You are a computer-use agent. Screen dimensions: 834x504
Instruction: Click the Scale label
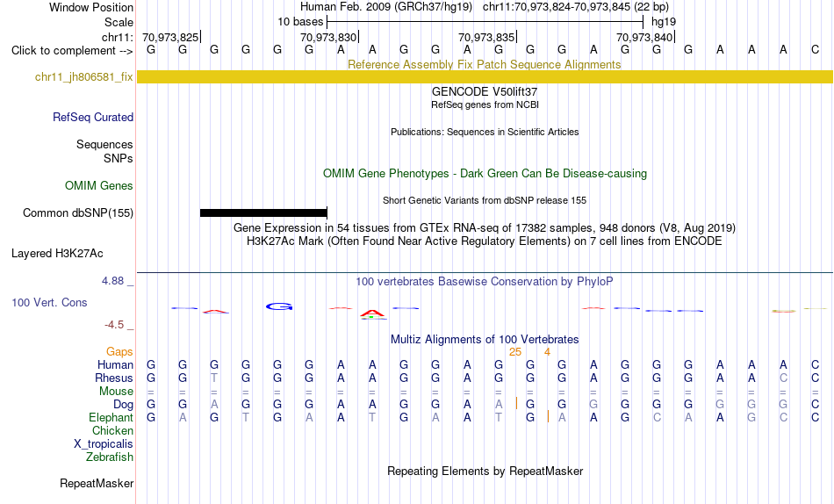click(x=119, y=22)
